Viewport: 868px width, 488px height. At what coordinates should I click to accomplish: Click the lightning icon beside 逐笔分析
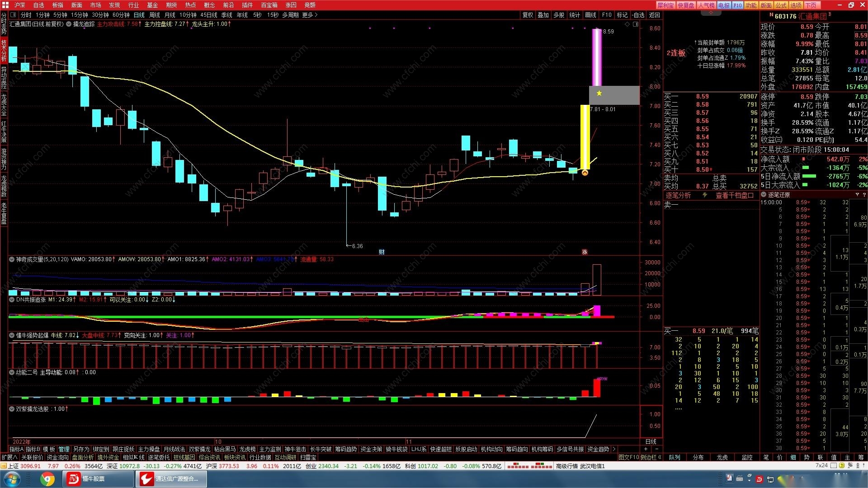tap(704, 195)
